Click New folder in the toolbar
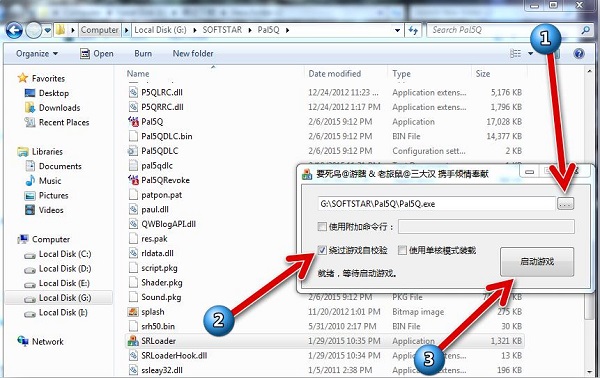Screen dimensions: 600x378 tap(193, 54)
